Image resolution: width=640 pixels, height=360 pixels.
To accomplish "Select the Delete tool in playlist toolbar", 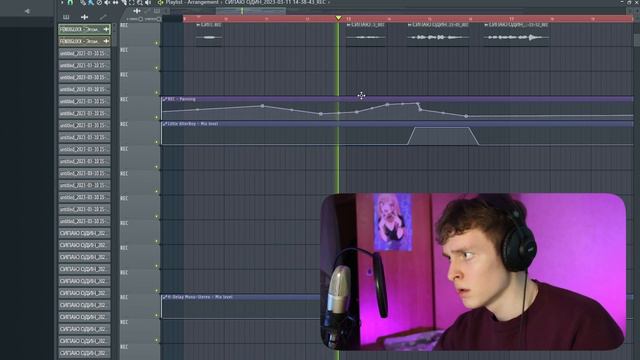I will (99, 2).
